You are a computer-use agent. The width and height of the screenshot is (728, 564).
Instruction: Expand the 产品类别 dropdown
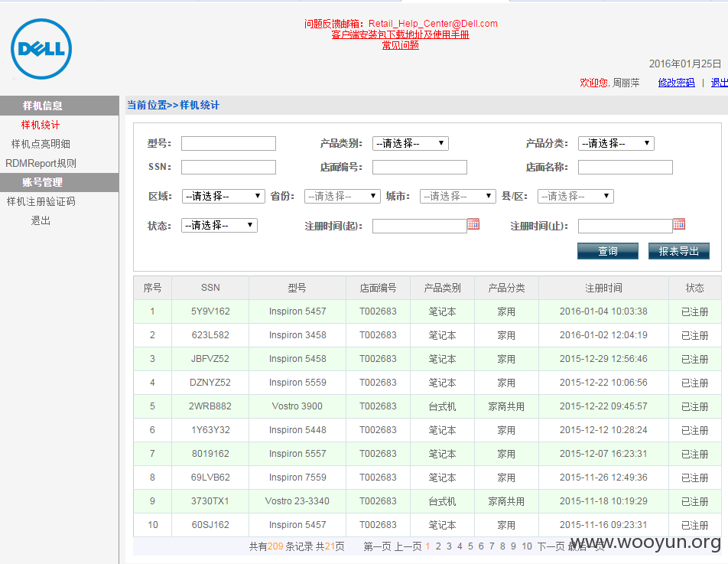pos(411,144)
